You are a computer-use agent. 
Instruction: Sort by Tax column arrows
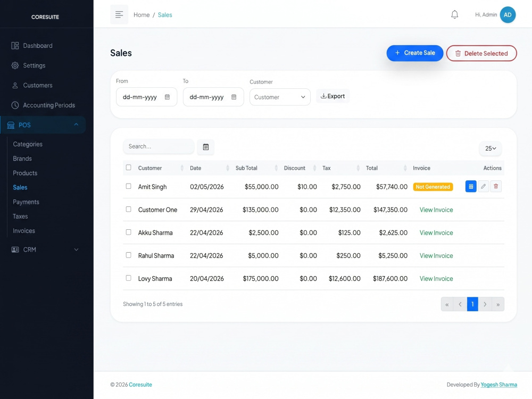[358, 168]
